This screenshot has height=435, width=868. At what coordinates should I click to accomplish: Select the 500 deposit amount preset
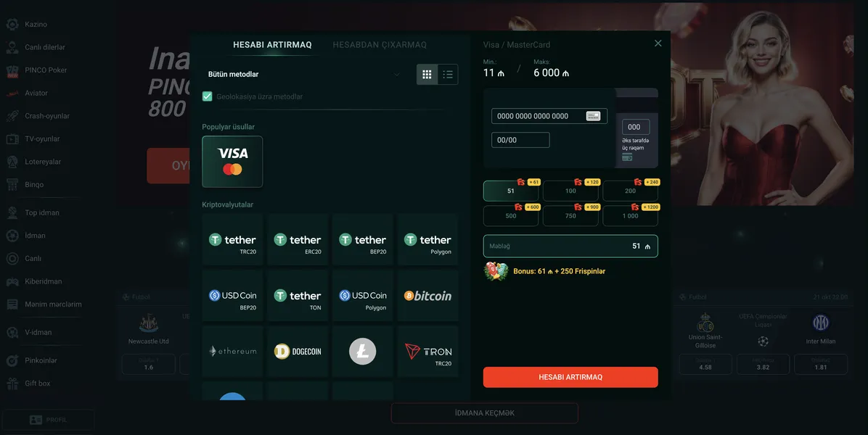pyautogui.click(x=510, y=215)
